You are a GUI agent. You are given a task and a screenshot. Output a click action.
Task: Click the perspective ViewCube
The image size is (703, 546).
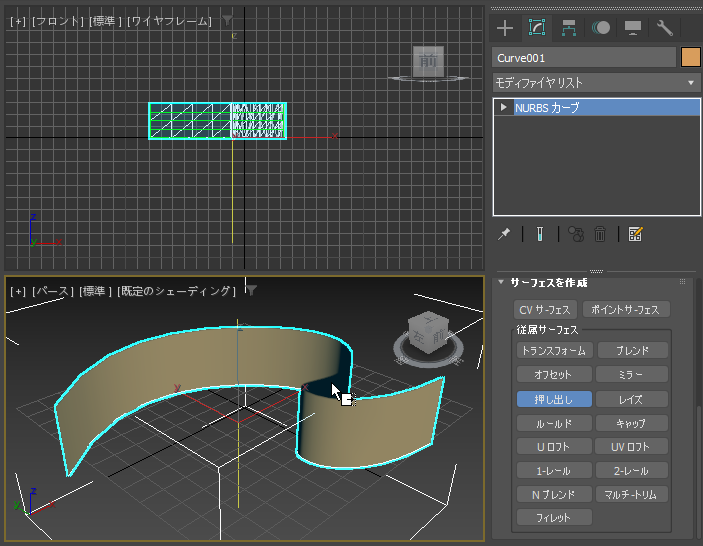[428, 333]
